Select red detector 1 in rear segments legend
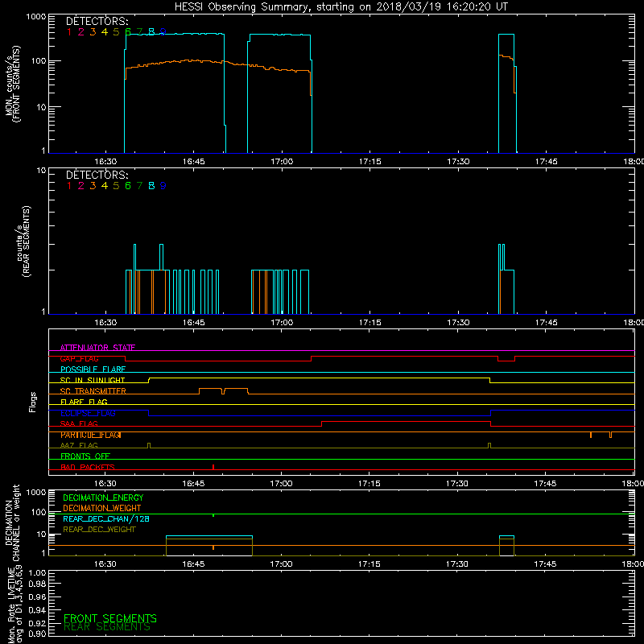The width and height of the screenshot is (644, 644). (69, 186)
